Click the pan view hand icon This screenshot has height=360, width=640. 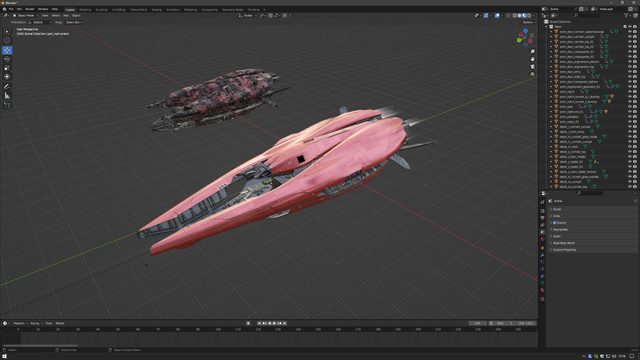[x=532, y=59]
